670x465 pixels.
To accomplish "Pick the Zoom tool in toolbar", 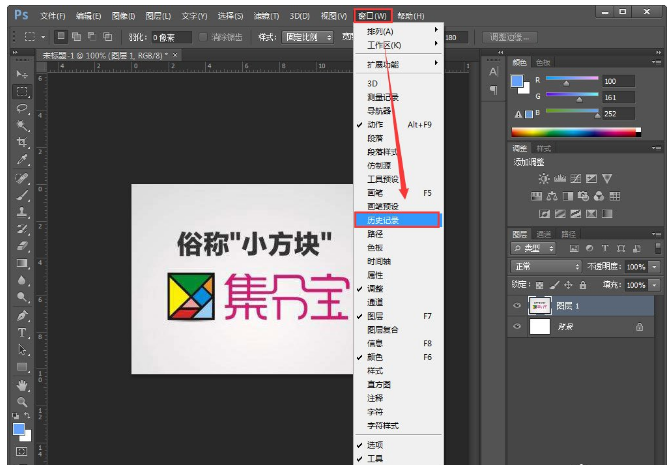I will (x=21, y=401).
